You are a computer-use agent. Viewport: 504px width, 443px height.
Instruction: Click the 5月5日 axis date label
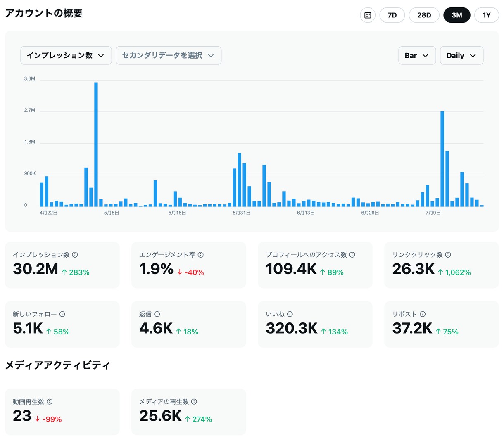tap(112, 213)
